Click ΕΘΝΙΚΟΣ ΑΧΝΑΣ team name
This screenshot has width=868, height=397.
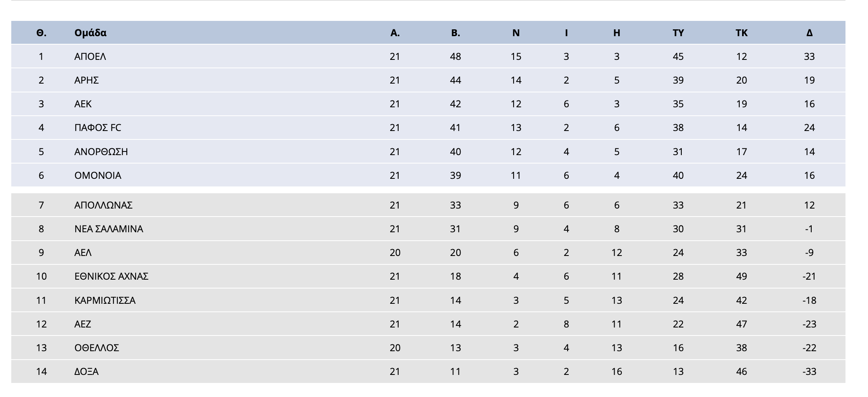[x=111, y=276]
